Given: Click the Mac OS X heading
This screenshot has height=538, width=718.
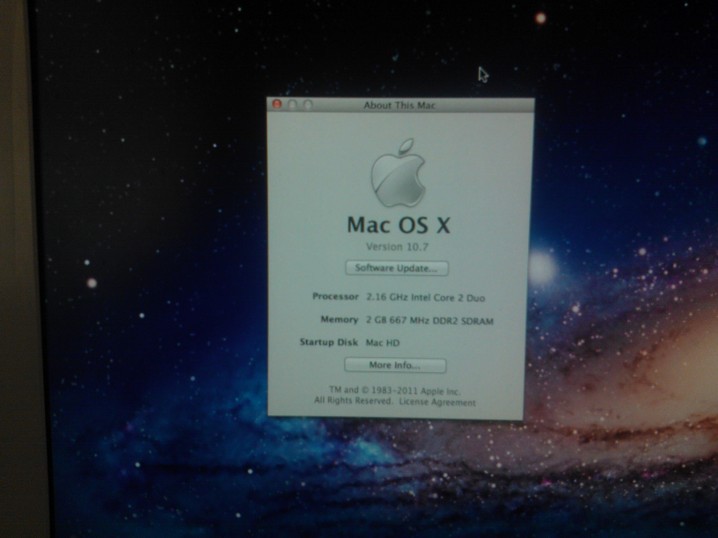Looking at the screenshot, I should [398, 225].
